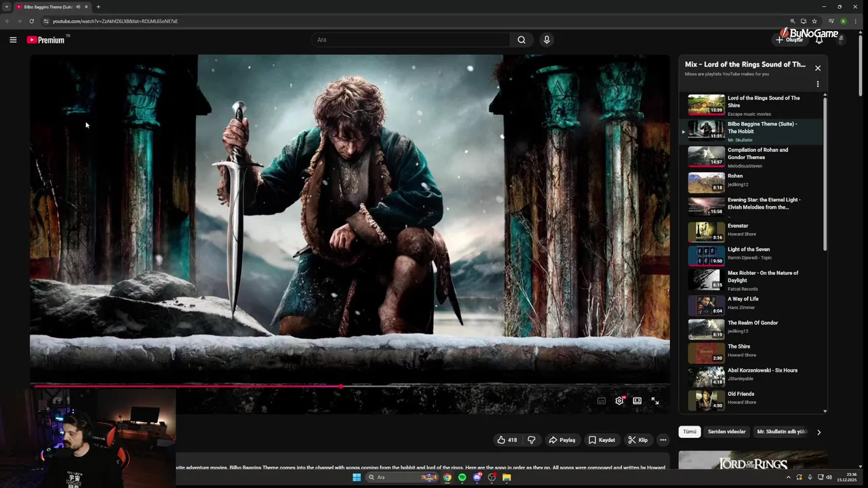
Task: Play Evenstar by Howard Shore
Action: (x=752, y=231)
